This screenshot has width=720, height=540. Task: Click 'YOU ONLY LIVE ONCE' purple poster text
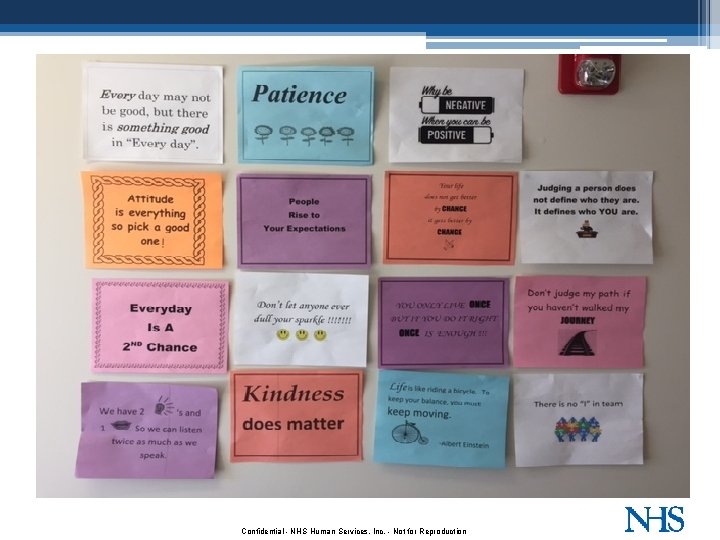444,319
